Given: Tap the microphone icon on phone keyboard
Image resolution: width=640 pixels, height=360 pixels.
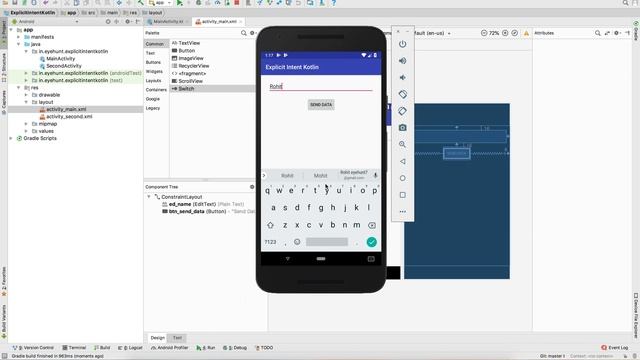Looking at the screenshot, I should [x=375, y=175].
